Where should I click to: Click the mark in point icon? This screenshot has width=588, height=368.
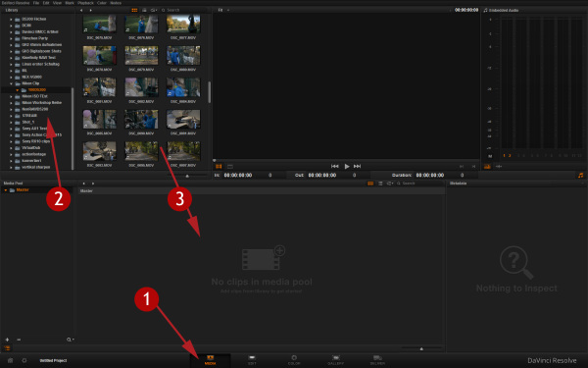462,167
